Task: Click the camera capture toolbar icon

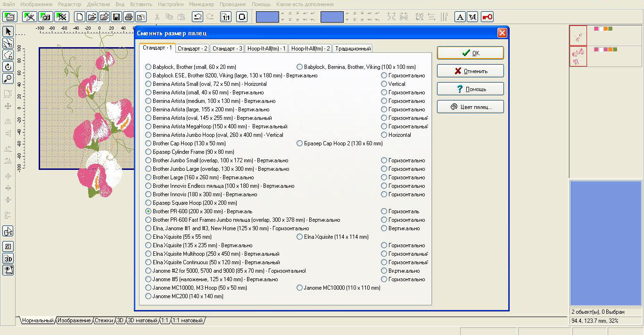Action: coord(46,17)
